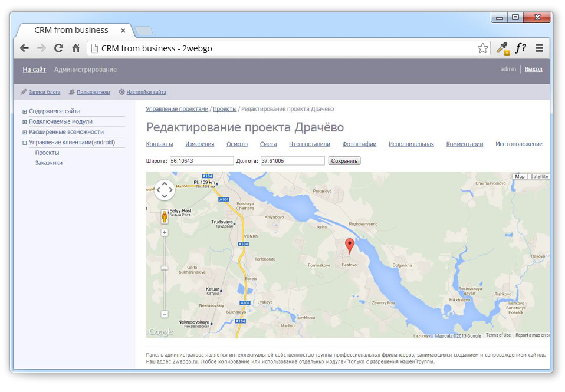Open a new browser tab
The height and width of the screenshot is (392, 565).
pos(144,31)
